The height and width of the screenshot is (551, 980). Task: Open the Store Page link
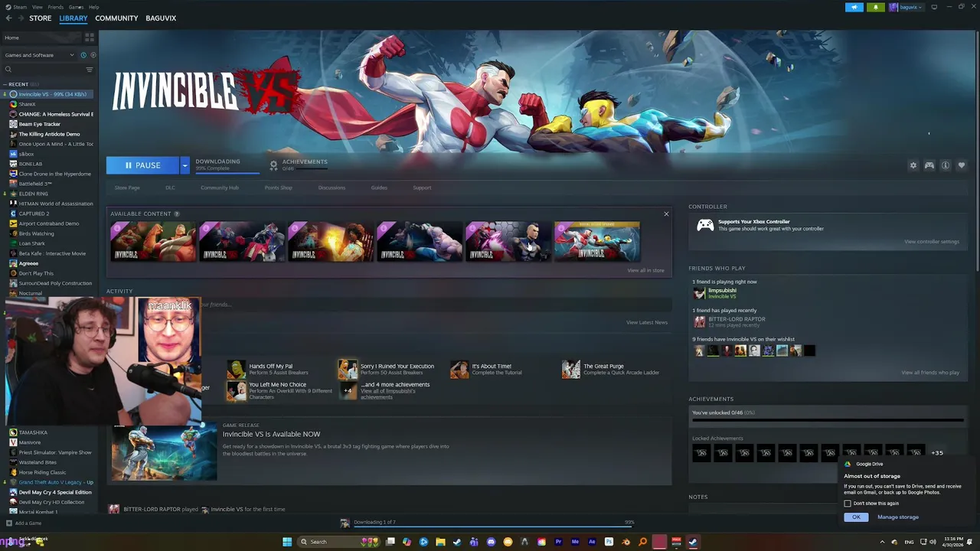tap(127, 187)
